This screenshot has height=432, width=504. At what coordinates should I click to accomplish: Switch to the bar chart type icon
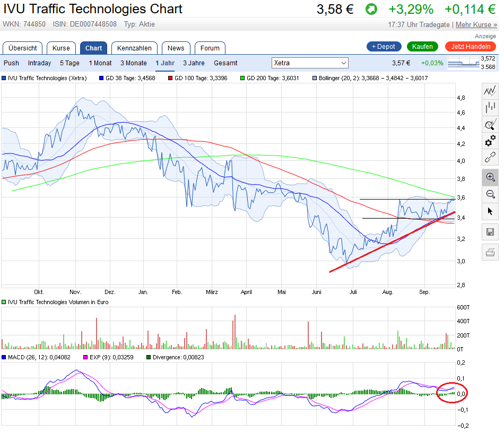[x=490, y=108]
